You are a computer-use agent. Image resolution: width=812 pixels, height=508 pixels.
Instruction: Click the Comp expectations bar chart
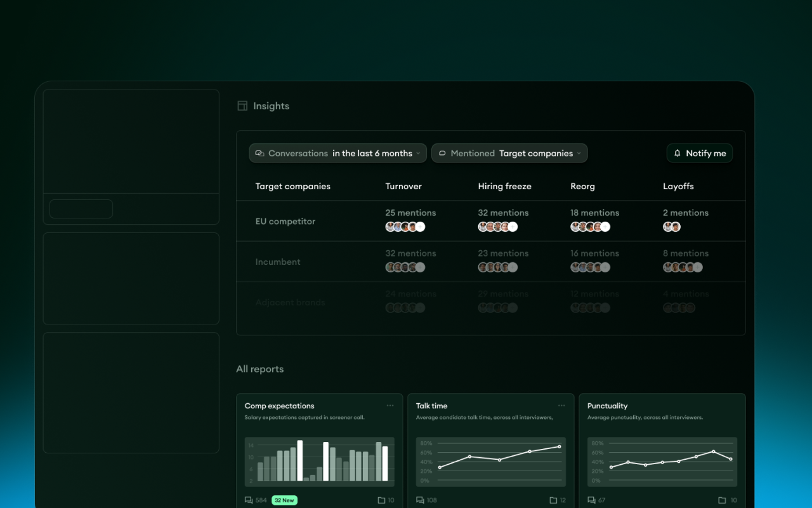coord(320,461)
